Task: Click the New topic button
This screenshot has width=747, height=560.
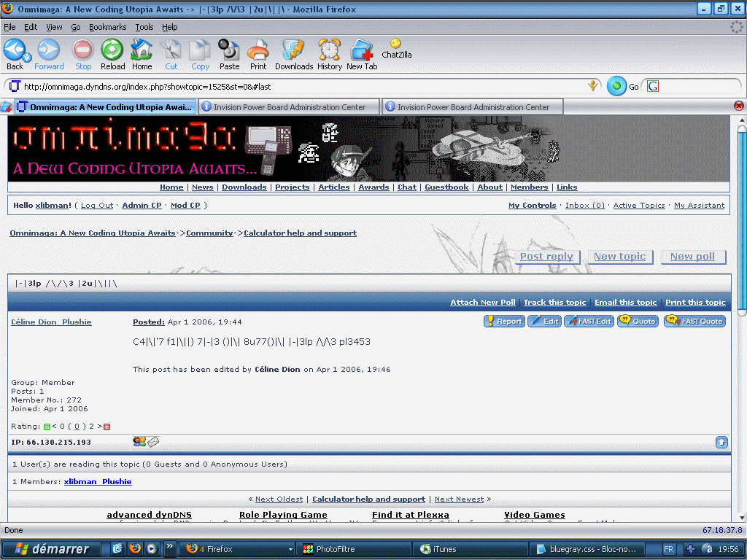Action: (620, 257)
